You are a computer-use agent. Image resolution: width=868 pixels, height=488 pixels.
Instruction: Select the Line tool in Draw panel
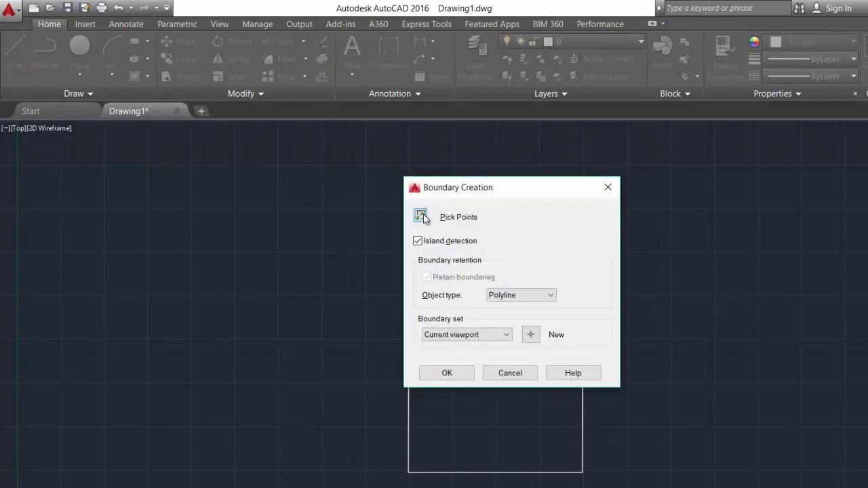coord(14,53)
